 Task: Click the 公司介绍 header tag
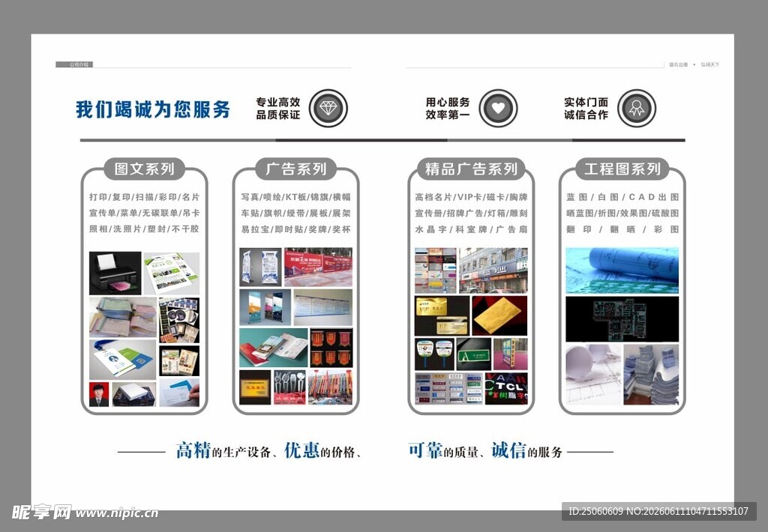(x=74, y=64)
